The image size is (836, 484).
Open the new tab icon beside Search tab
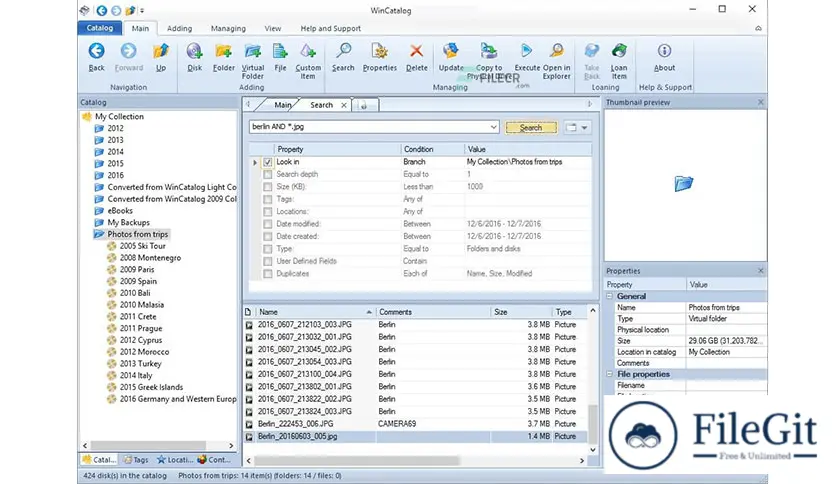click(364, 105)
